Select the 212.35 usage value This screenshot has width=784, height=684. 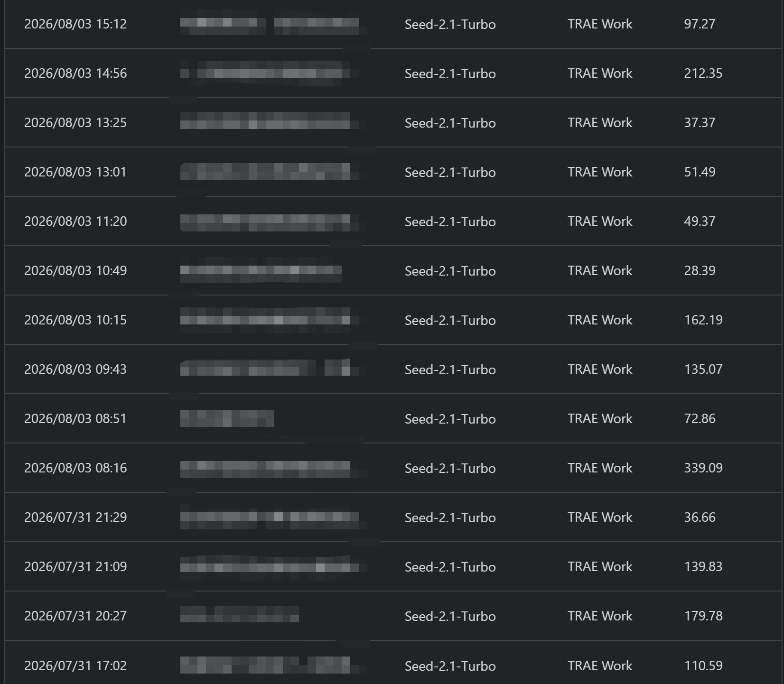click(703, 74)
